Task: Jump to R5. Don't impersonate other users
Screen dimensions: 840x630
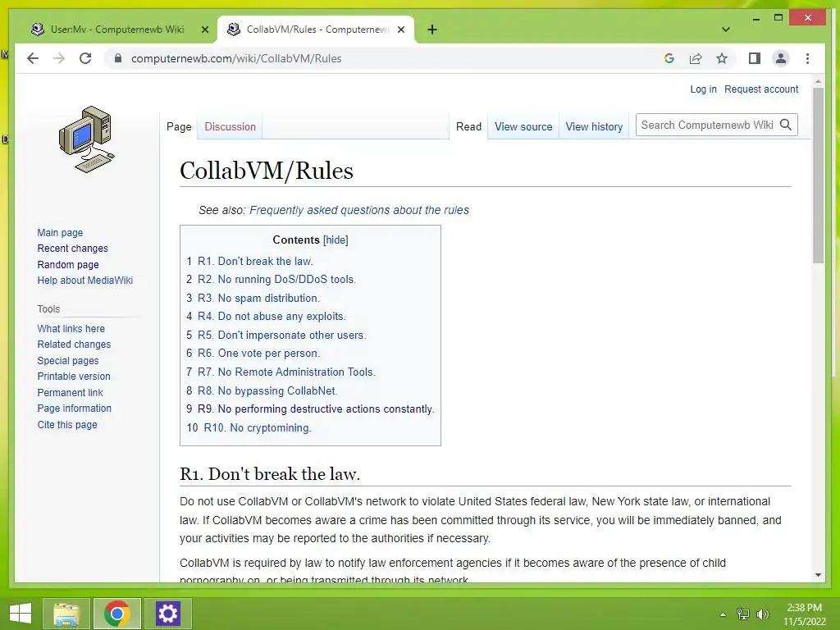Action: point(282,335)
